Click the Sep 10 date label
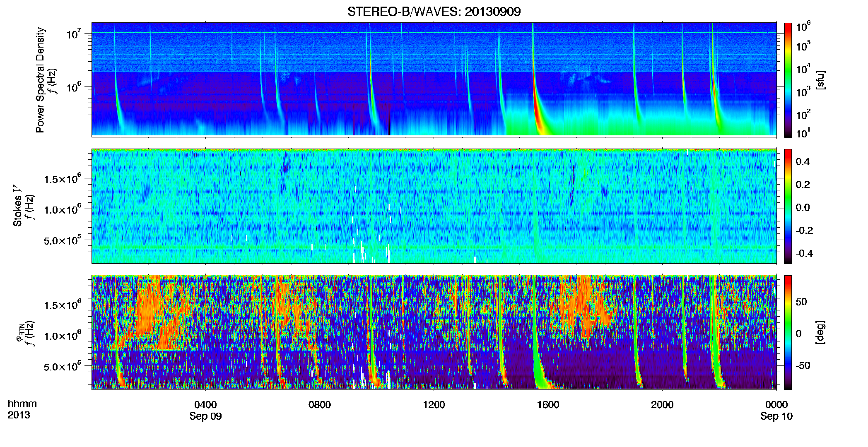Image resolution: width=868 pixels, height=447 pixels. coord(776,416)
